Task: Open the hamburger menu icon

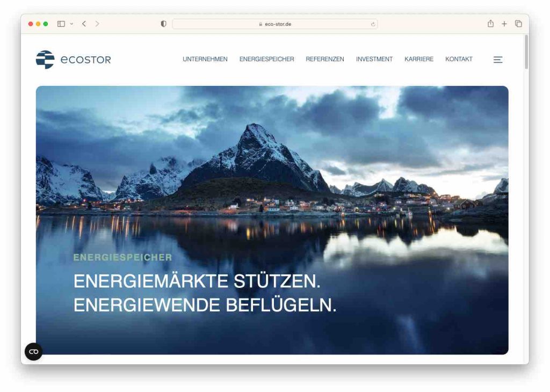Action: coord(498,60)
